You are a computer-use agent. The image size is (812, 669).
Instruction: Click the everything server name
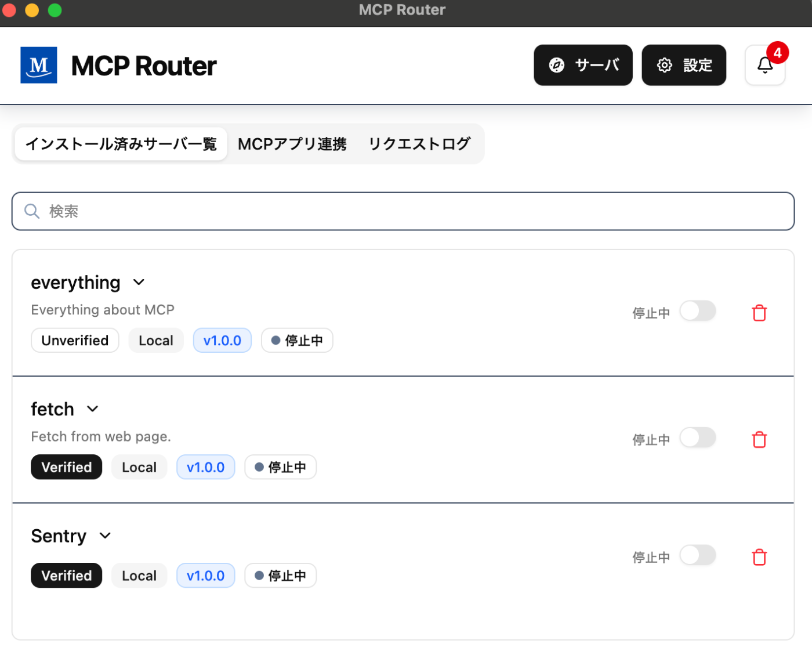point(75,283)
